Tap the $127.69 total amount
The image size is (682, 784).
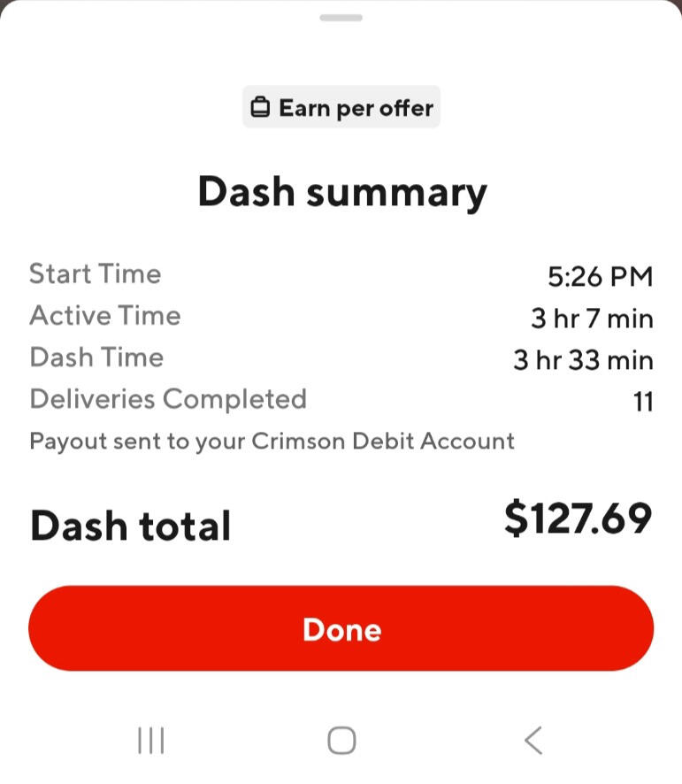(579, 519)
